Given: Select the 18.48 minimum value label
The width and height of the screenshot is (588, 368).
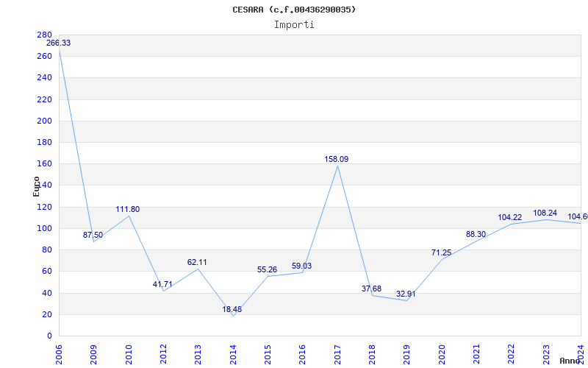Looking at the screenshot, I should (232, 310).
